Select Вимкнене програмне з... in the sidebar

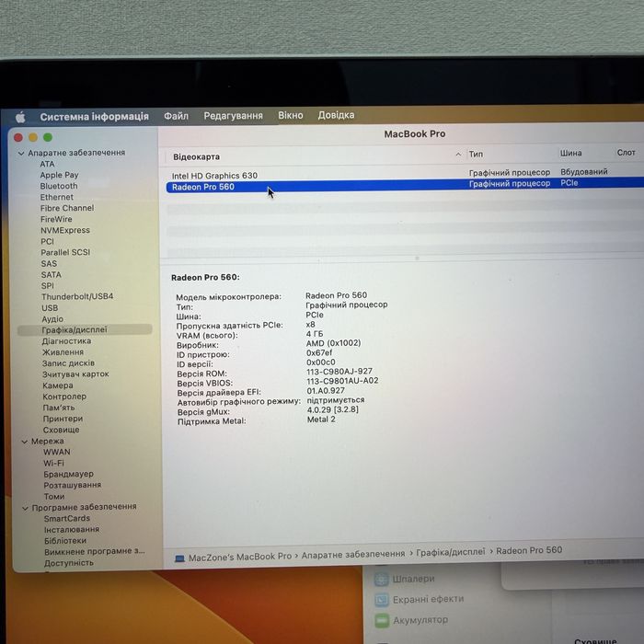click(x=95, y=552)
